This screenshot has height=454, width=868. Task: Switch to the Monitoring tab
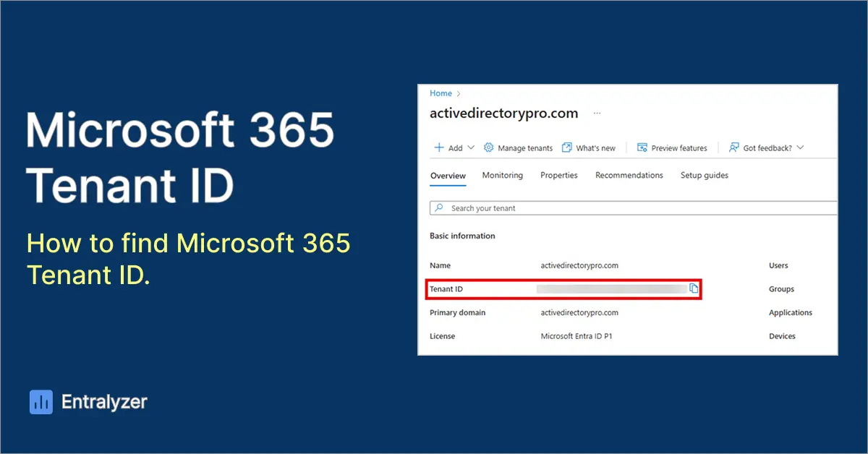pyautogui.click(x=502, y=176)
